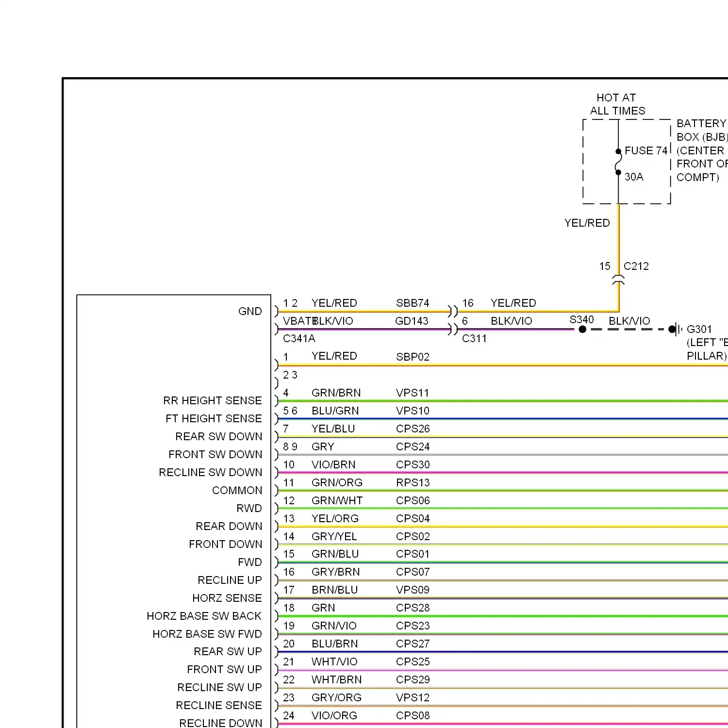Click the GRN/VIO wire color label
The width and height of the screenshot is (728, 728).
[334, 626]
